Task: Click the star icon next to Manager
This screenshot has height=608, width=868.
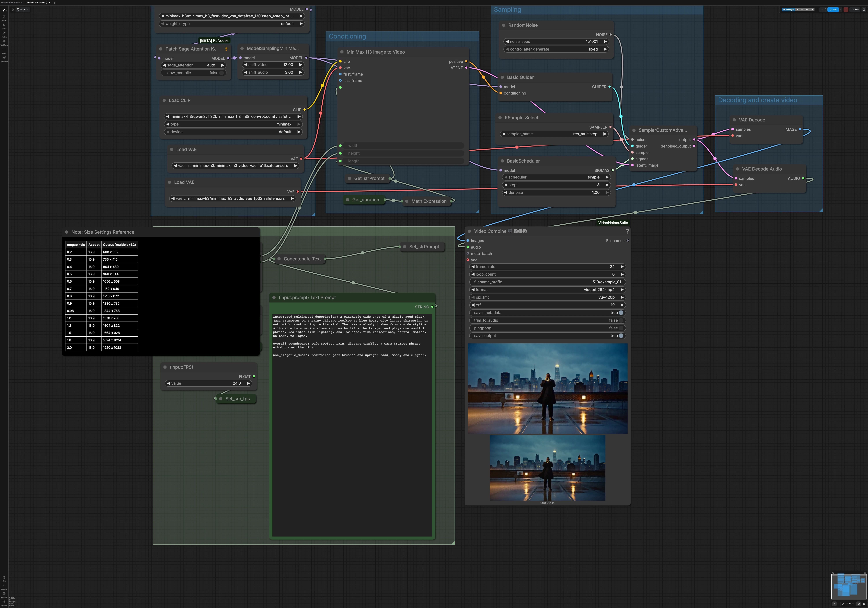Action: 798,9
